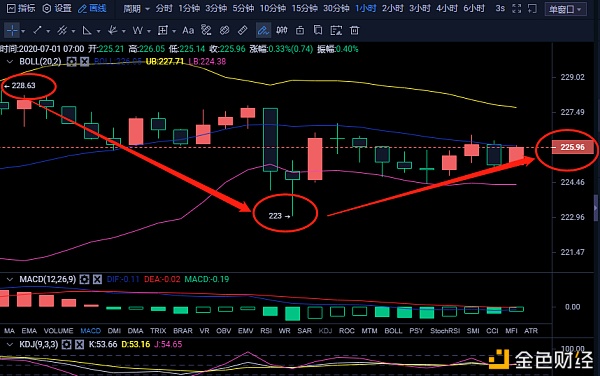Viewport: 600px width, 376px height.
Task: Select the 6小时 timeframe
Action: (474, 8)
